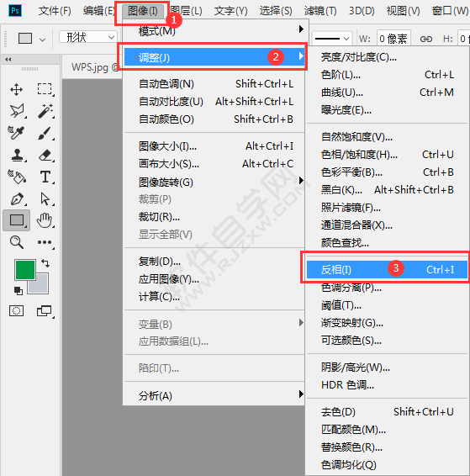This screenshot has width=470, height=476.
Task: Select the Move tool
Action: [16, 89]
